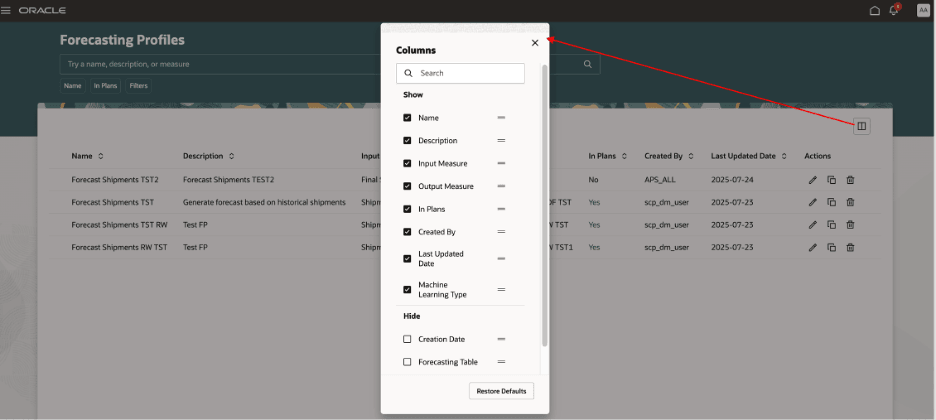Viewport: 936px width, 420px height.
Task: Click the reorder handle for Creation Date
Action: [x=501, y=339]
